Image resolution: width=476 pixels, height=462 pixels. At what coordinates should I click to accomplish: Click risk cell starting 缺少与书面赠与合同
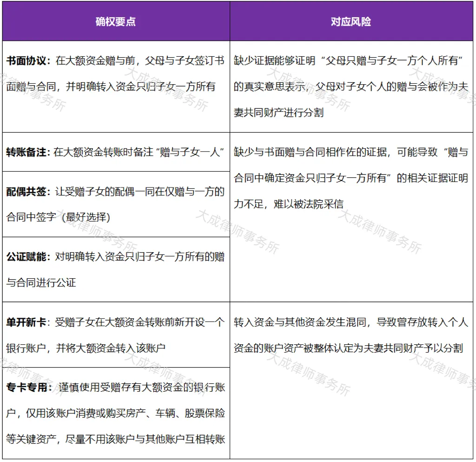(x=351, y=217)
